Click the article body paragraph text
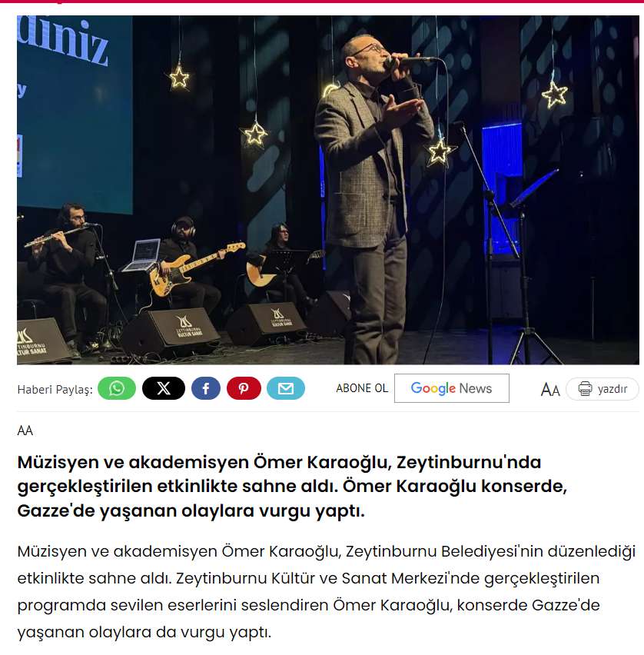Screen dimensions: 644x655 coord(326,591)
